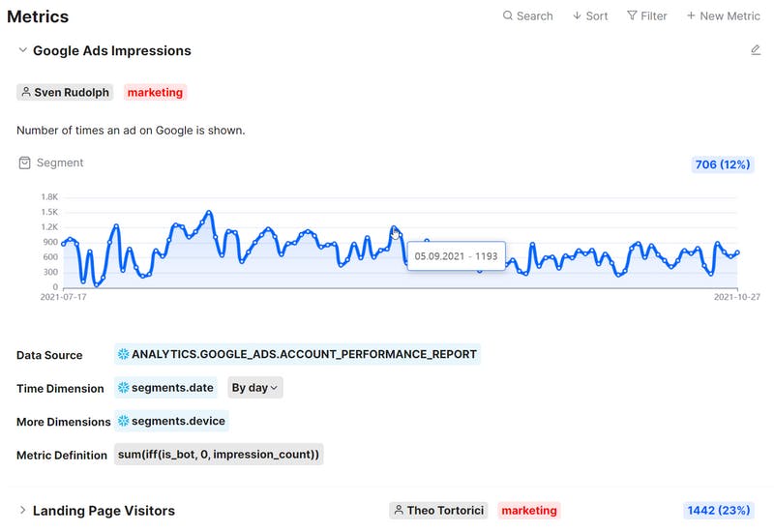The height and width of the screenshot is (532, 774).
Task: Click the snowflake icon next to segments.date
Action: 123,388
